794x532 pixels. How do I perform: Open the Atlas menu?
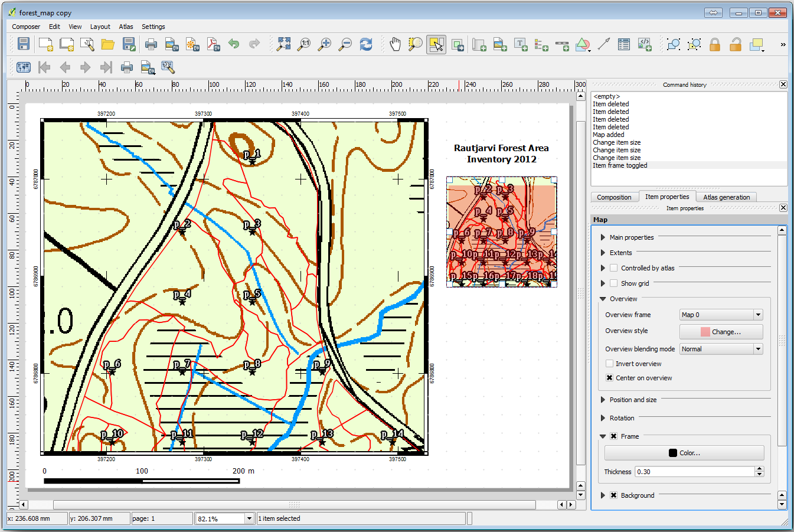coord(126,27)
